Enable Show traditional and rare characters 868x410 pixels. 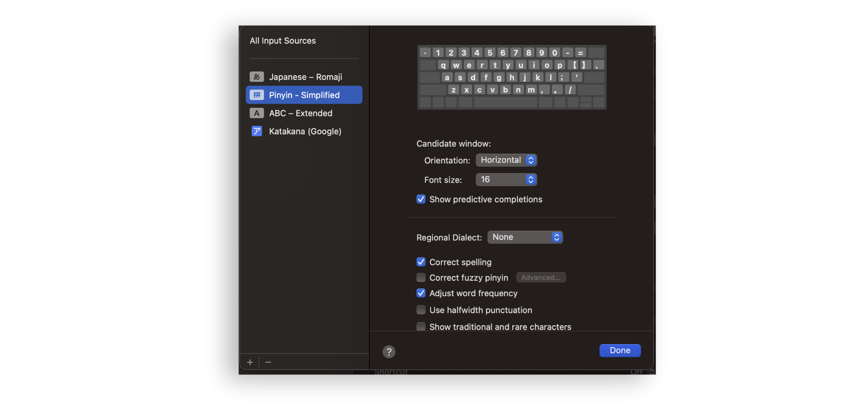(x=421, y=327)
